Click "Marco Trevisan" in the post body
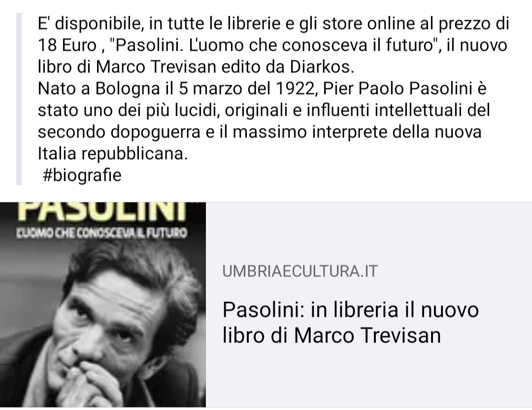The width and height of the screenshot is (532, 410). pos(156,67)
